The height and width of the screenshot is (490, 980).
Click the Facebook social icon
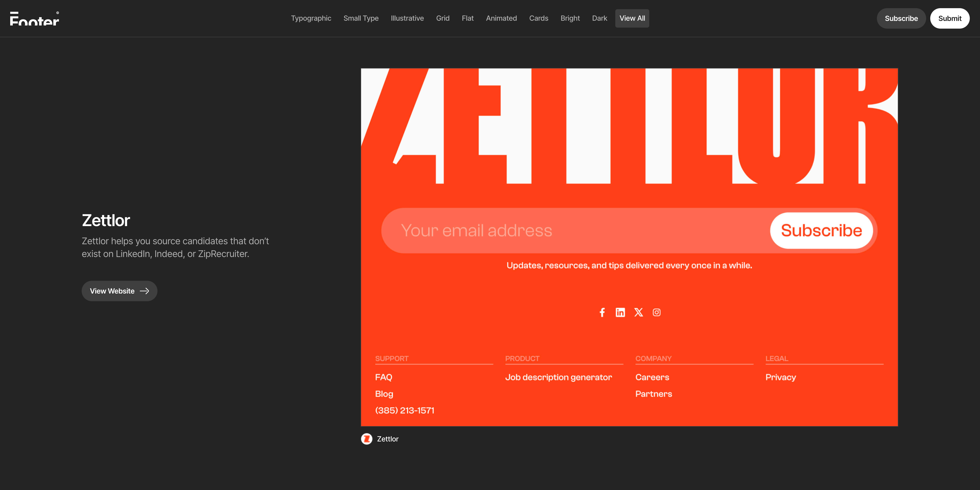602,313
